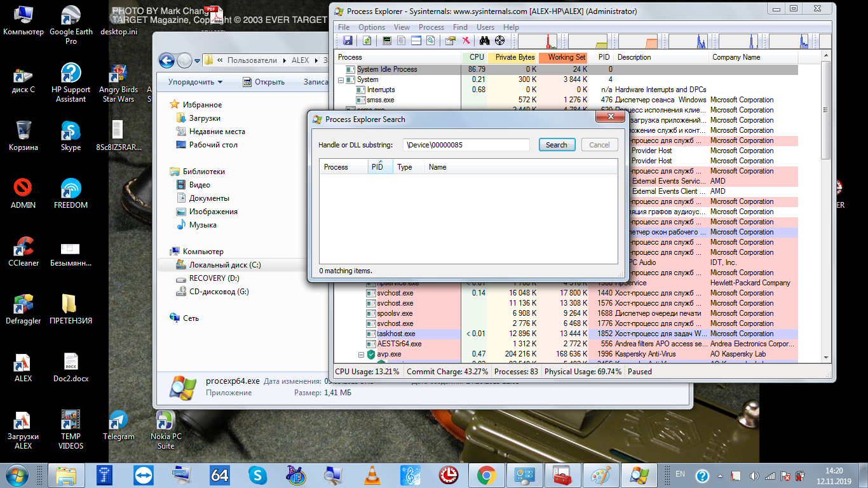Select Локальный диск (C:) in Explorer
Viewport: 868px width, 488px height.
pos(225,265)
